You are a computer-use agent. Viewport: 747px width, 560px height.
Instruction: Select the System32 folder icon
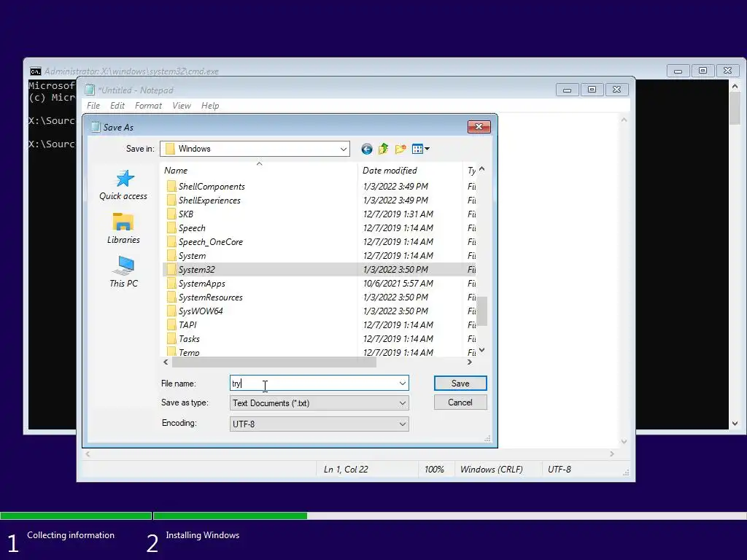click(171, 270)
